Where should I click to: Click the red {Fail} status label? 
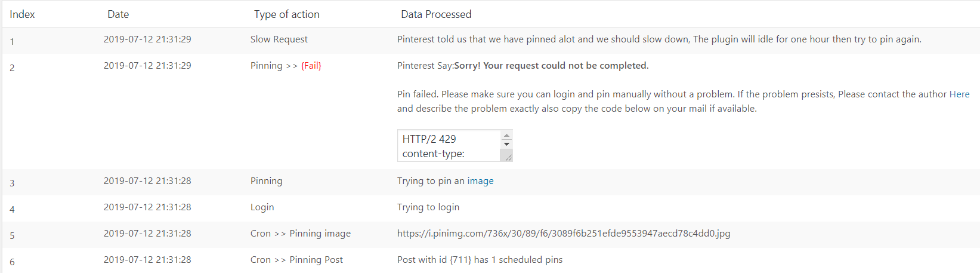click(311, 66)
